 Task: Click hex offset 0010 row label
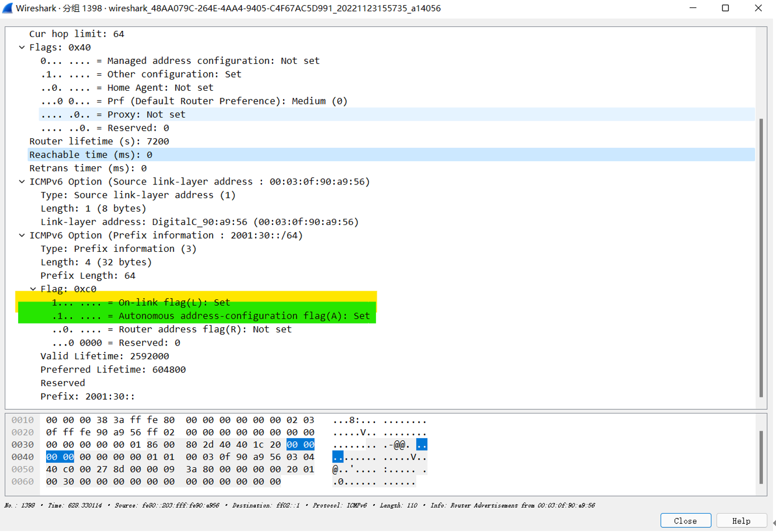(23, 420)
